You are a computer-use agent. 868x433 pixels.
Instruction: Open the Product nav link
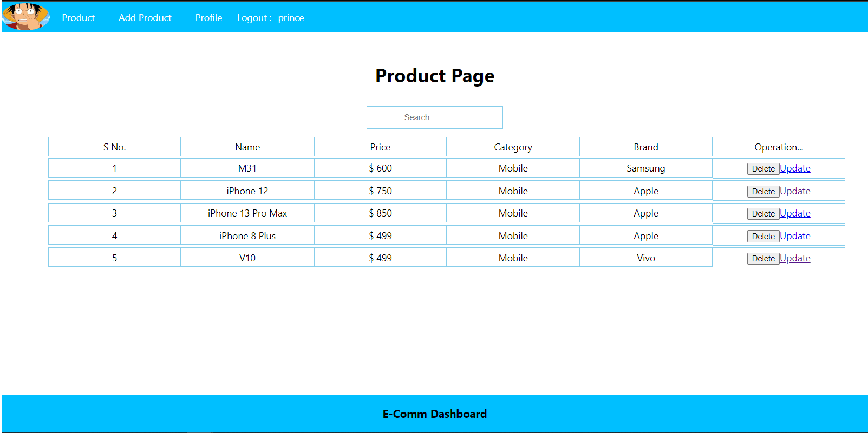point(78,18)
